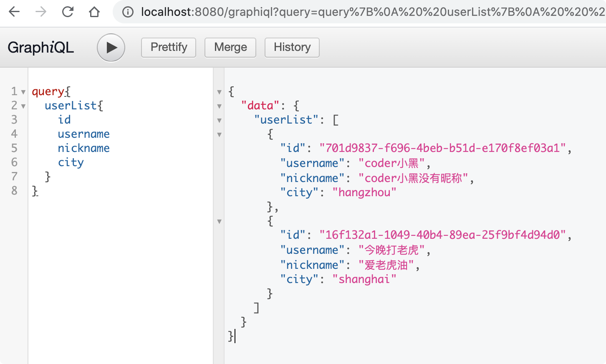Click the browser forward arrow
This screenshot has width=606, height=364.
(41, 12)
